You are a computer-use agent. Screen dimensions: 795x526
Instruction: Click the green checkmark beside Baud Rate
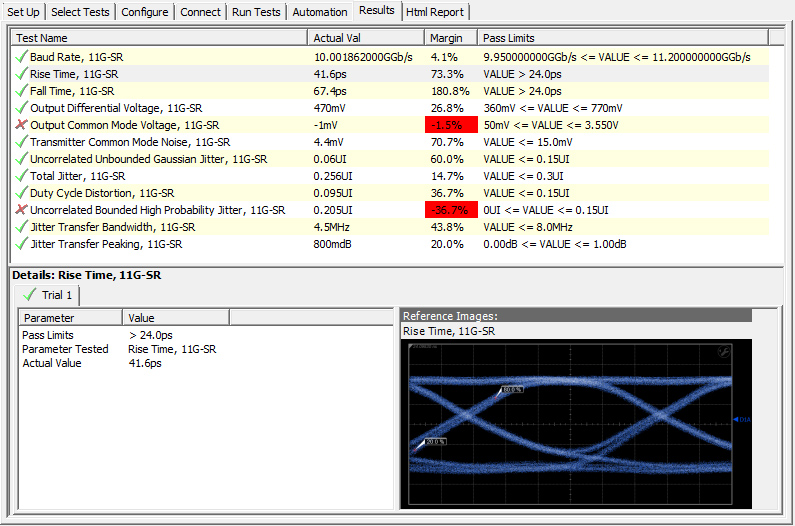coord(21,57)
